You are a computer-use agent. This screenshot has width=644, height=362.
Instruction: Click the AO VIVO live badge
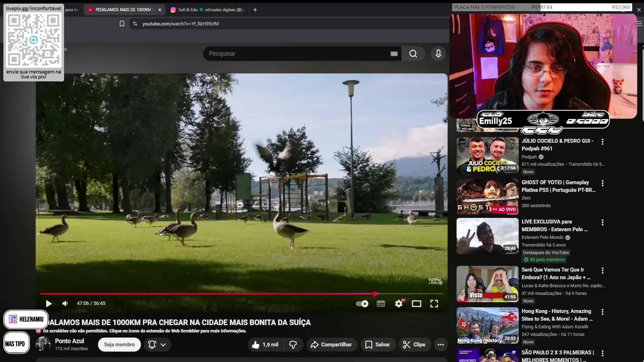click(504, 209)
